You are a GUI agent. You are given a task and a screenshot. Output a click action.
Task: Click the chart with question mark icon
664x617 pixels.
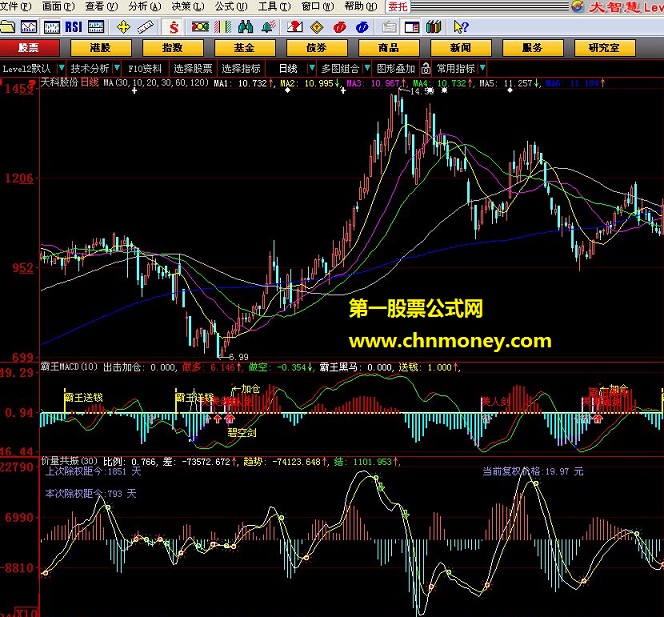(x=295, y=27)
